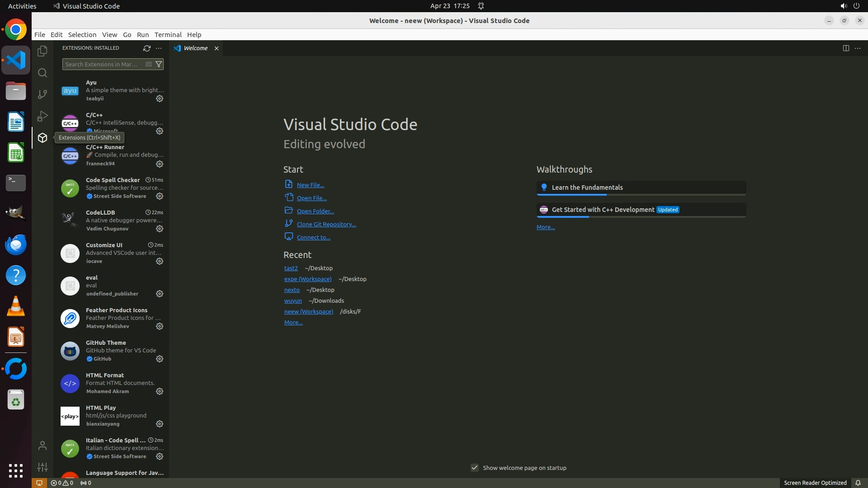Open Run and Debug view
868x488 pixels.
42,116
